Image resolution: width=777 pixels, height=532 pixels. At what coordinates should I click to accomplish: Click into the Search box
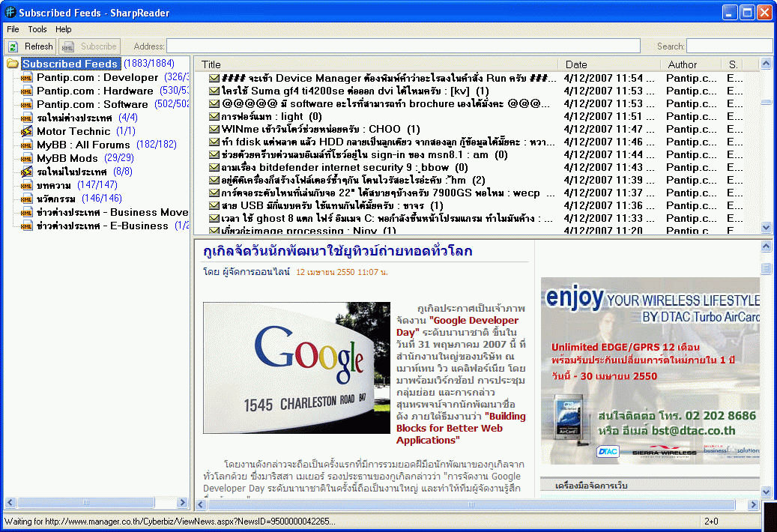[x=728, y=46]
